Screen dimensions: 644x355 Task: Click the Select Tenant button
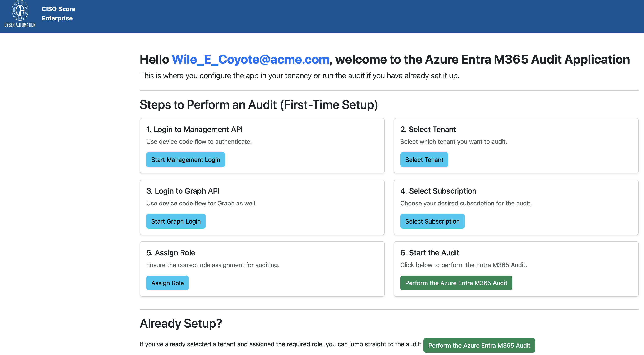[x=424, y=159]
